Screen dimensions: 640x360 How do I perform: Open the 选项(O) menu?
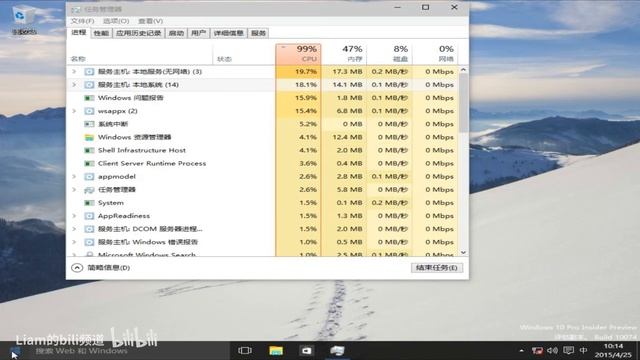[x=116, y=21]
